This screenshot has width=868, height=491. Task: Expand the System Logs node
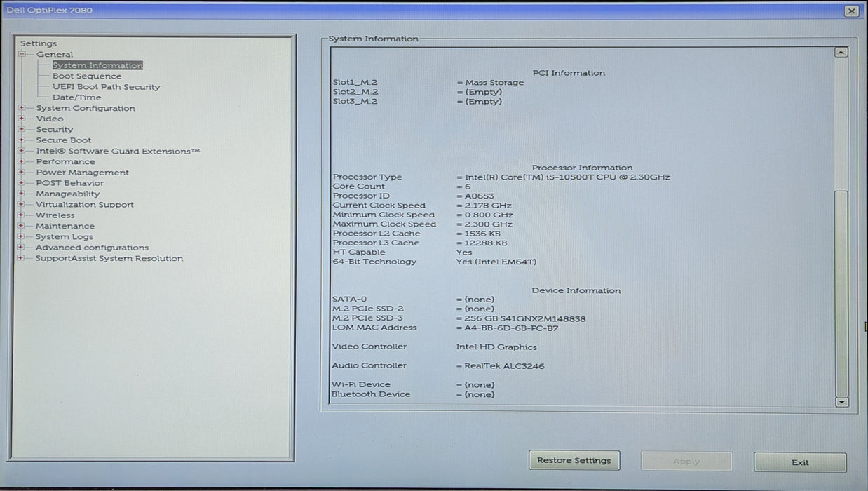coord(22,237)
